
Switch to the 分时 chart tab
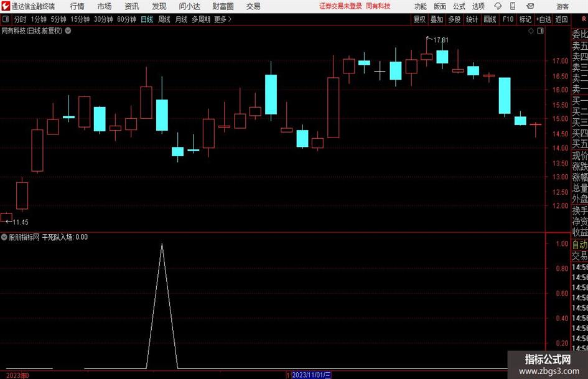21,19
